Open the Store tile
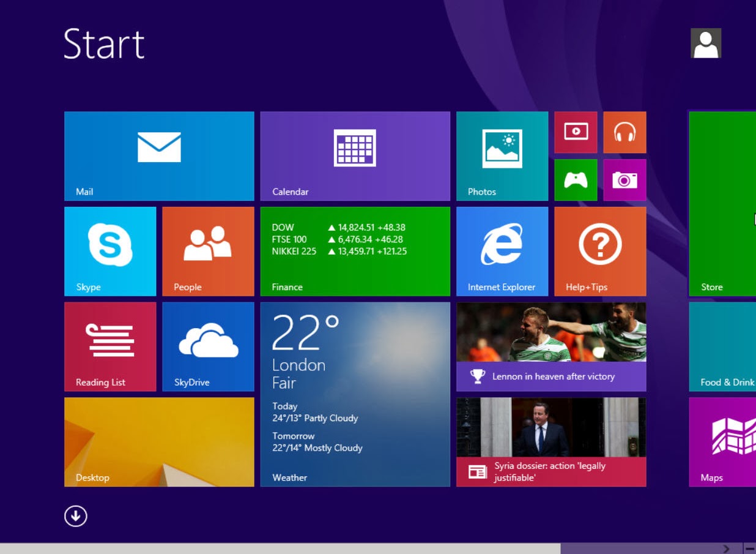This screenshot has width=756, height=554. pyautogui.click(x=722, y=204)
